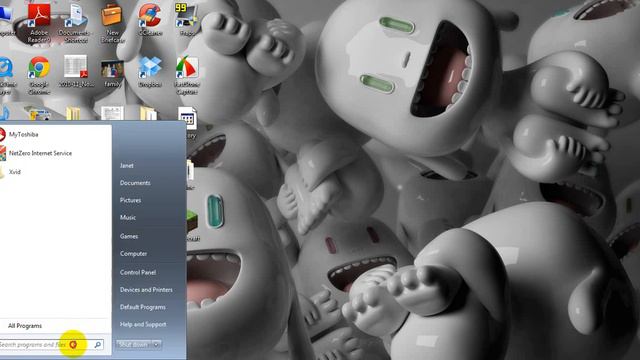Open the family pictures desktop icon
The width and height of the screenshot is (640, 360).
112,73
